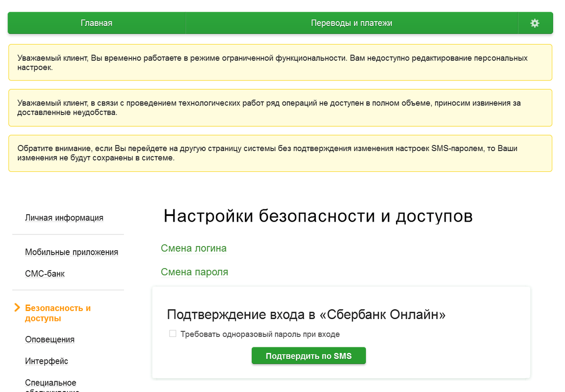Open Мобильные приложения settings
Screen dimensions: 565x392
(x=72, y=252)
